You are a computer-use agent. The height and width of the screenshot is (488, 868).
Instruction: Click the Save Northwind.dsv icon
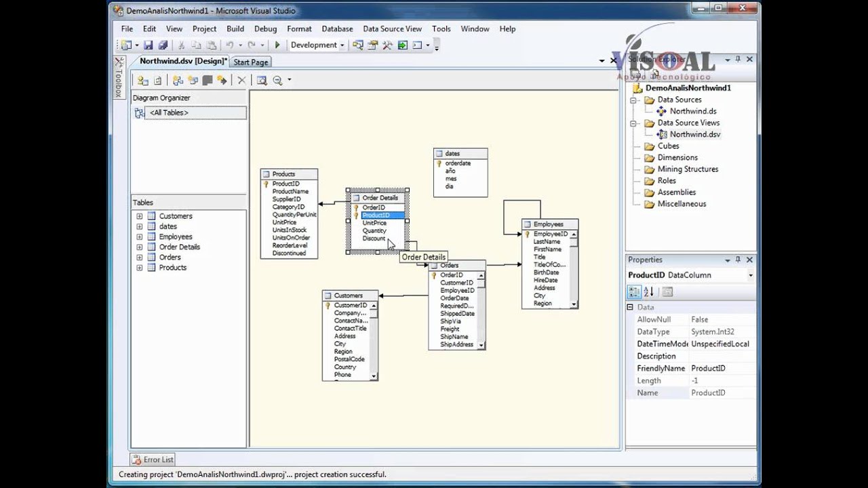(x=148, y=45)
